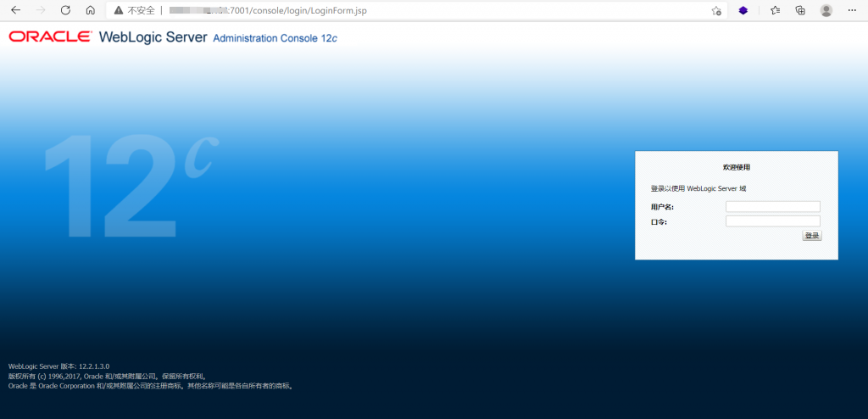Focus the 口令 password field

point(773,221)
